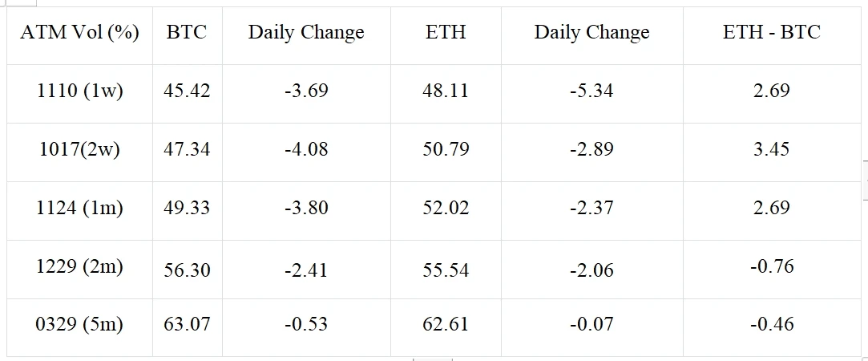Select the BTC column header

[187, 32]
